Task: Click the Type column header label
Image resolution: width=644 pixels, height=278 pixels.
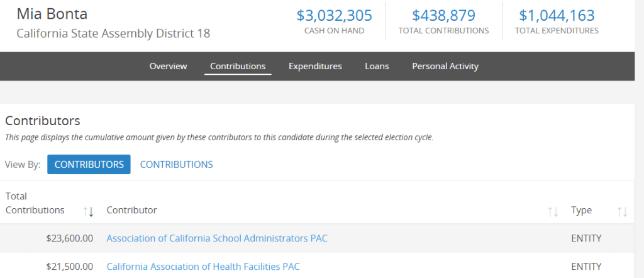Action: tap(581, 210)
